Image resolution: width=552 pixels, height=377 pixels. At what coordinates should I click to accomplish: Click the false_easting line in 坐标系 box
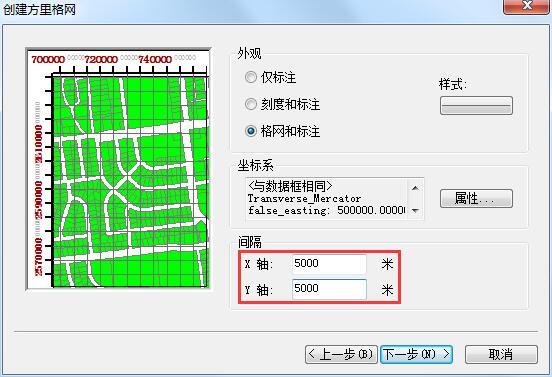pyautogui.click(x=327, y=210)
